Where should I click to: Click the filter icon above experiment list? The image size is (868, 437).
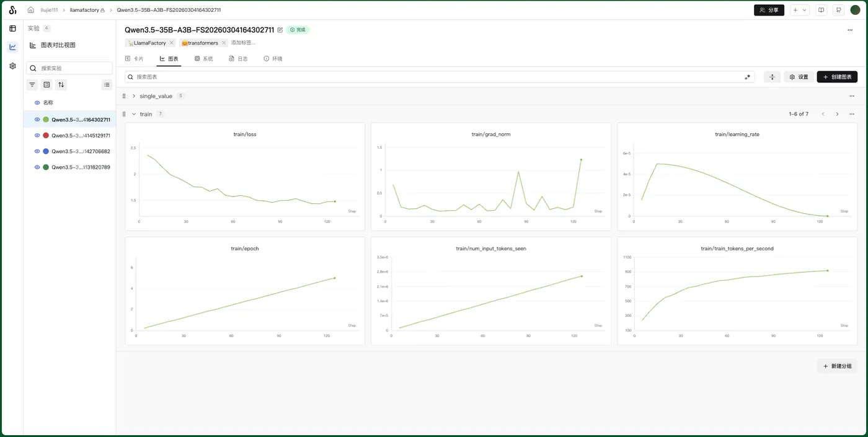[x=32, y=85]
